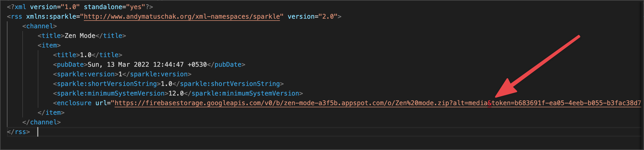The image size is (644, 150).
Task: Click the closing </sparkle:minimumSystemVersion> tag
Action: tap(243, 93)
